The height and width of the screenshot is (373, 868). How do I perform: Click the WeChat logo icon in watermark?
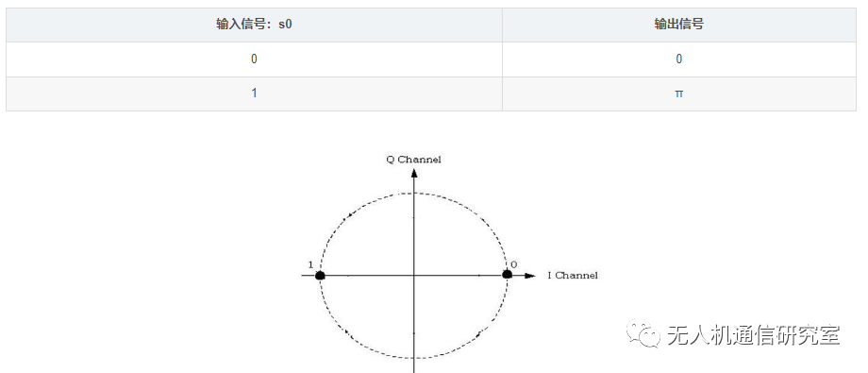[x=643, y=333]
